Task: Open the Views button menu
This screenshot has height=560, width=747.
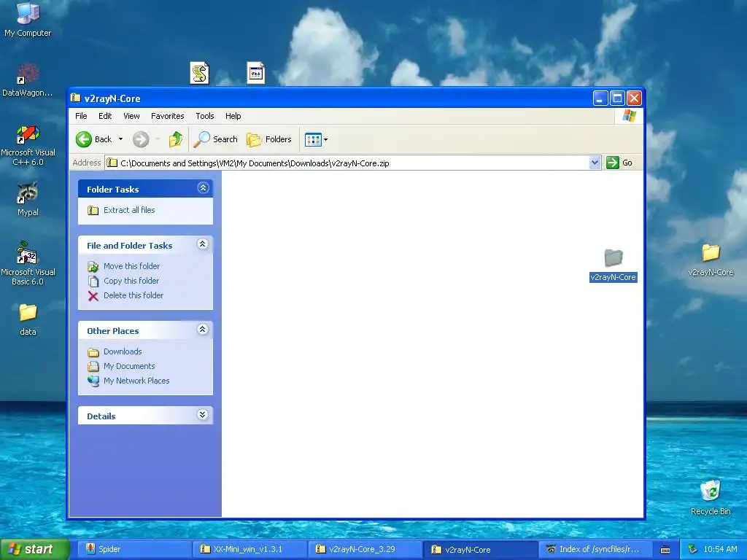Action: point(316,139)
